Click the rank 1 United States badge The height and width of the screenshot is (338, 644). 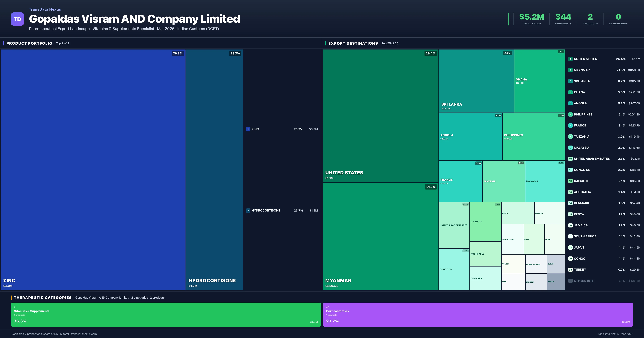[570, 59]
